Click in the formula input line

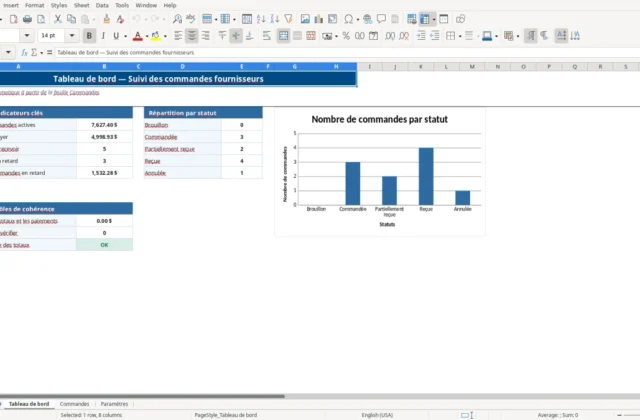pyautogui.click(x=347, y=53)
